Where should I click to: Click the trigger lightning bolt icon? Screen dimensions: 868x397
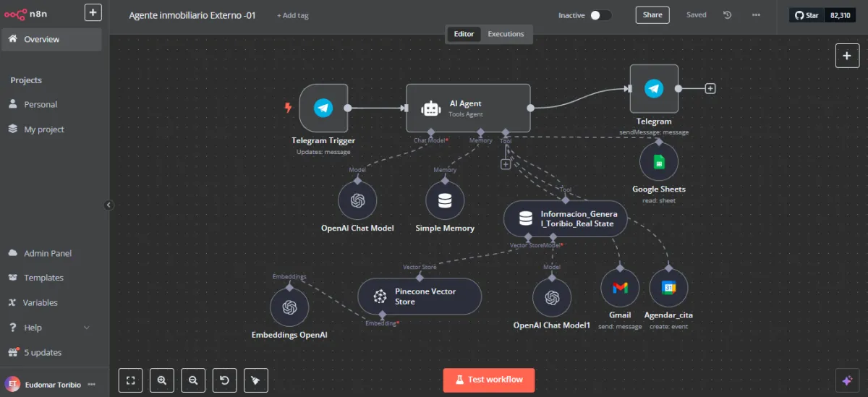click(289, 108)
